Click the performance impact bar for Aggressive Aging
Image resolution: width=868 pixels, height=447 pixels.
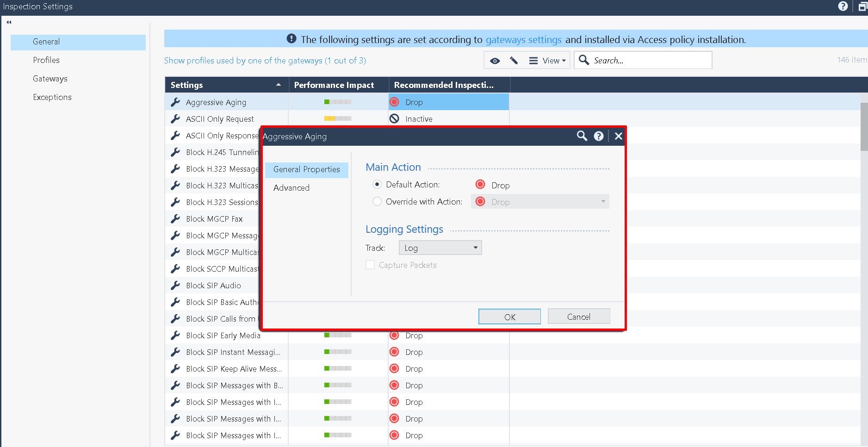[x=338, y=102]
